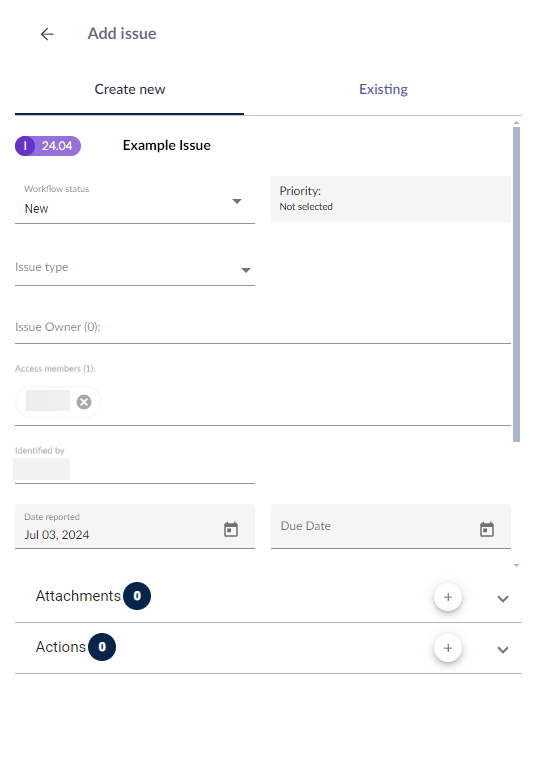The width and height of the screenshot is (536, 757).
Task: Expand the Attachments section chevron
Action: pyautogui.click(x=503, y=599)
